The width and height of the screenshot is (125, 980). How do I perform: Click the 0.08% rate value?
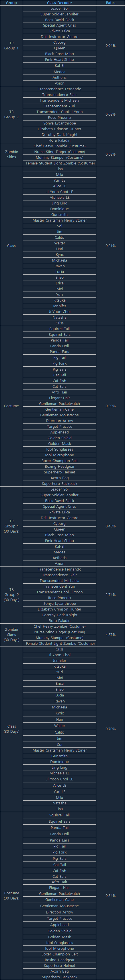click(x=110, y=115)
